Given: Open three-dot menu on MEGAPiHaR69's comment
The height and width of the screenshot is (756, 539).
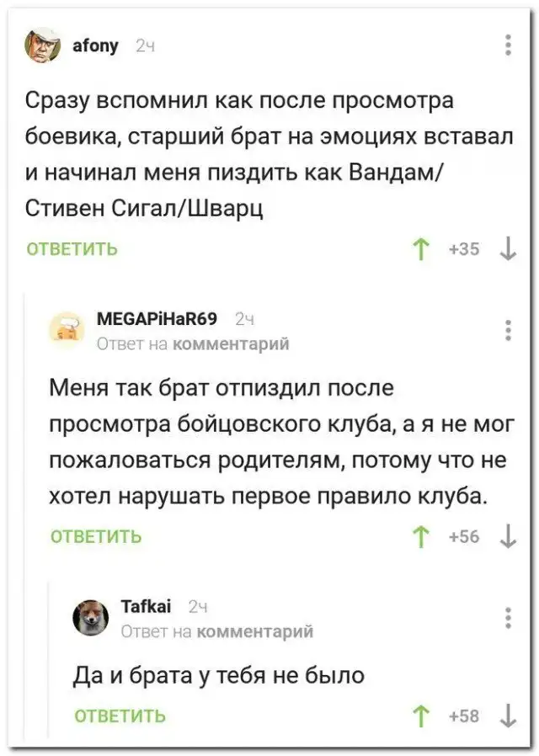Looking at the screenshot, I should click(508, 330).
